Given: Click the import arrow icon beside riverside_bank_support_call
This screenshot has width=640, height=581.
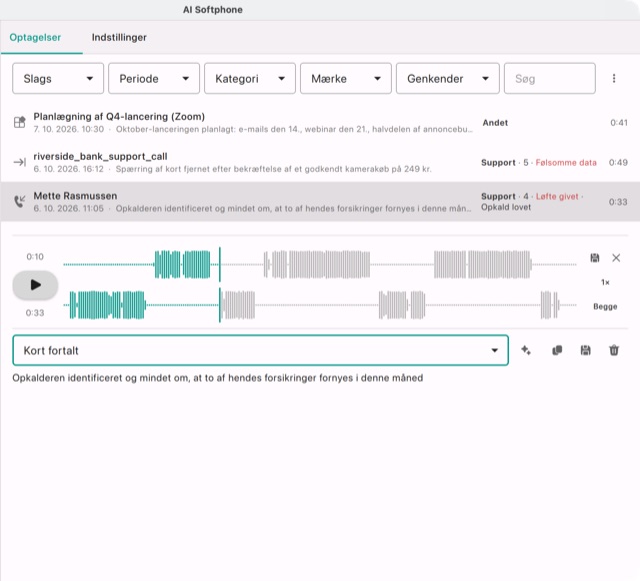Looking at the screenshot, I should point(20,162).
